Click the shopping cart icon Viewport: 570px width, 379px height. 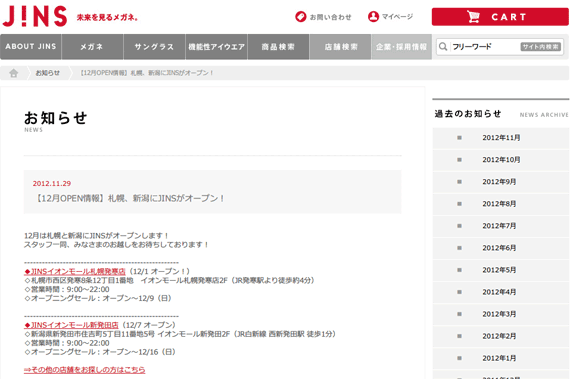[473, 17]
